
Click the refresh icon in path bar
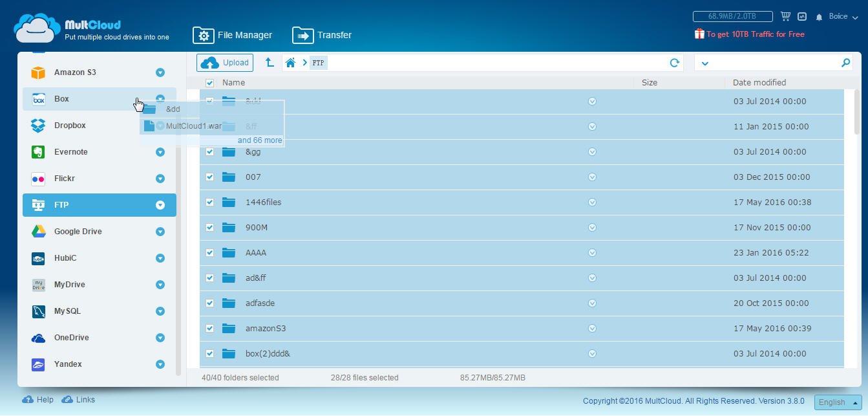[674, 63]
